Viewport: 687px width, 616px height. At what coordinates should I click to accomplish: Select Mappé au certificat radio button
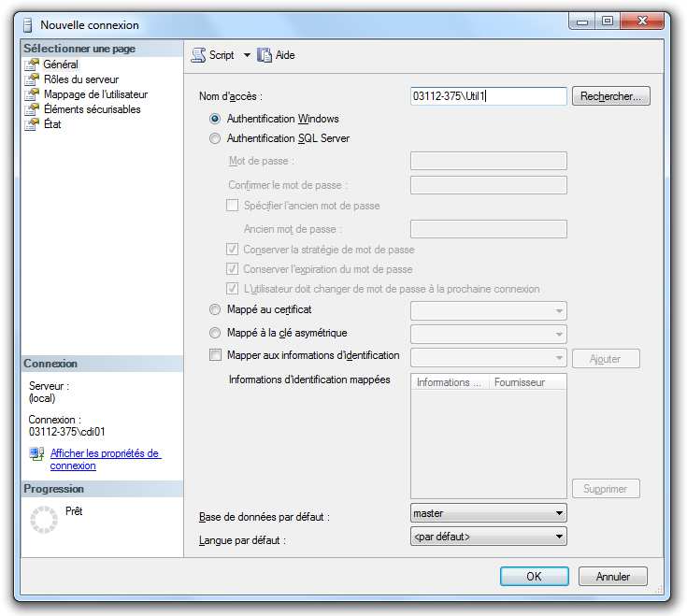point(216,309)
